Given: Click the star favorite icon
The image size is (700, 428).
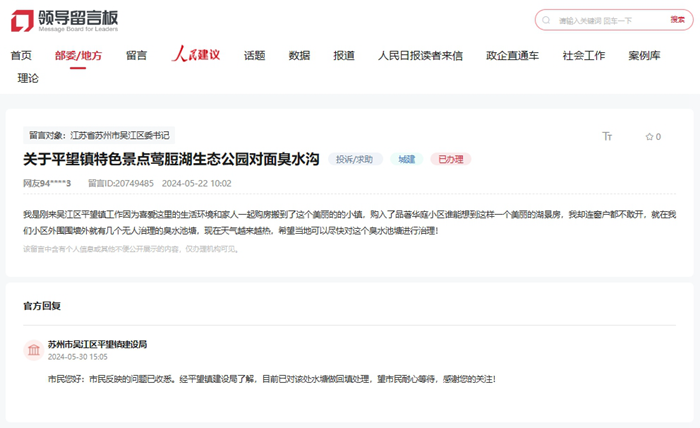Looking at the screenshot, I should 650,137.
